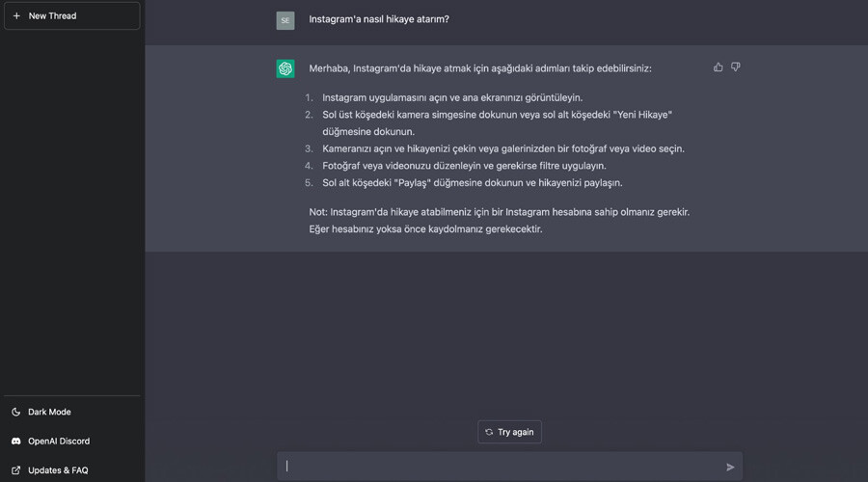868x482 pixels.
Task: Click the green ChatGPT logo avatar
Action: pyautogui.click(x=285, y=68)
